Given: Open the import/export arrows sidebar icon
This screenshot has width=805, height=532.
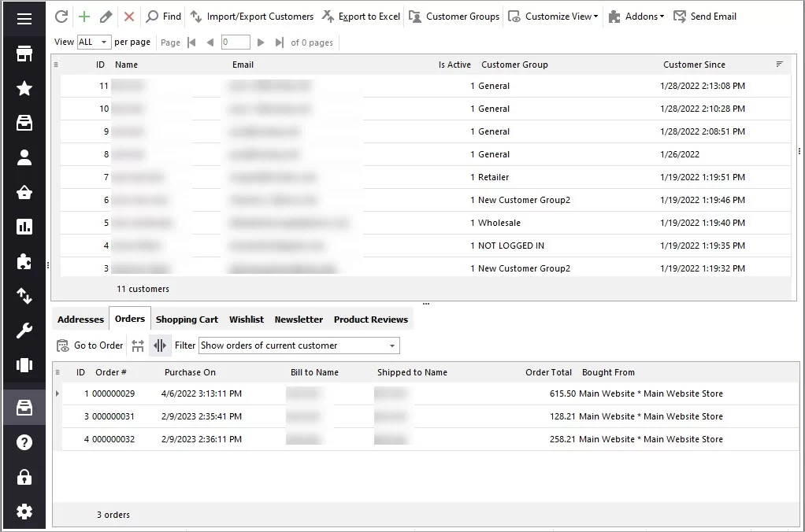Looking at the screenshot, I should [x=24, y=296].
